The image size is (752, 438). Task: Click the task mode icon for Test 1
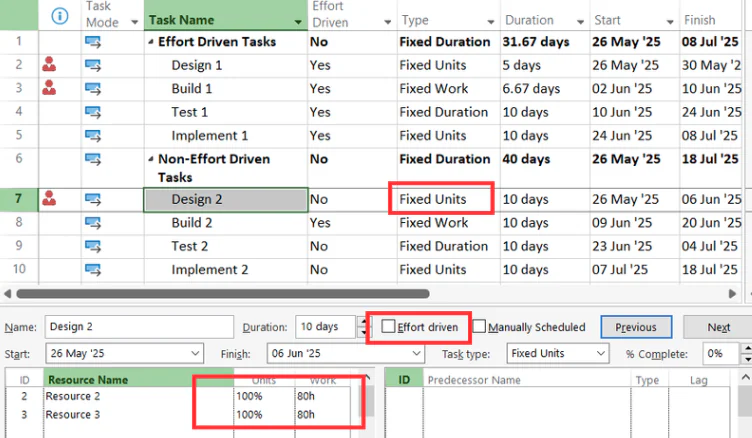click(x=93, y=112)
